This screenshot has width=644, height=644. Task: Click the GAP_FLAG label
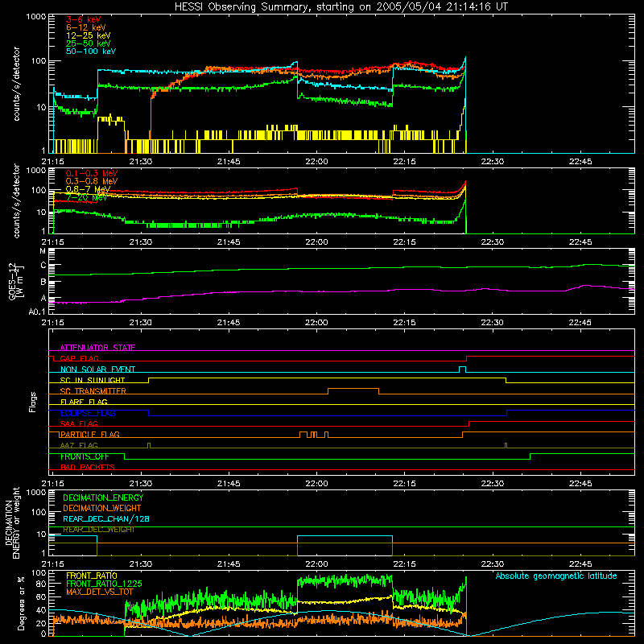point(79,358)
